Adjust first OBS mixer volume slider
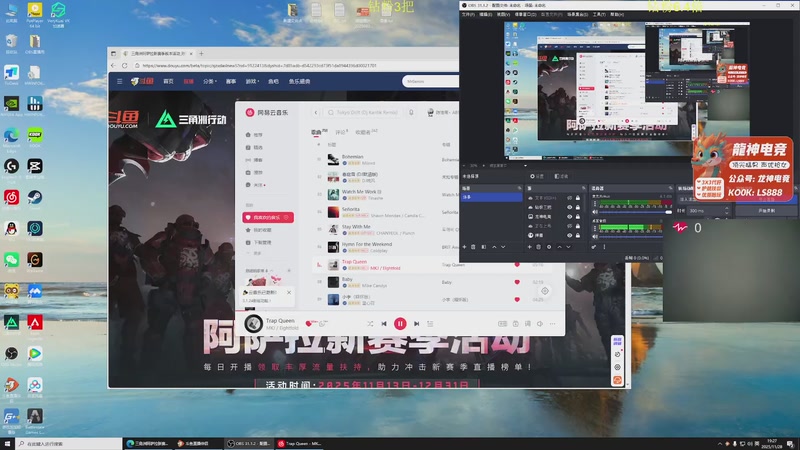This screenshot has width=800, height=450. point(636,212)
